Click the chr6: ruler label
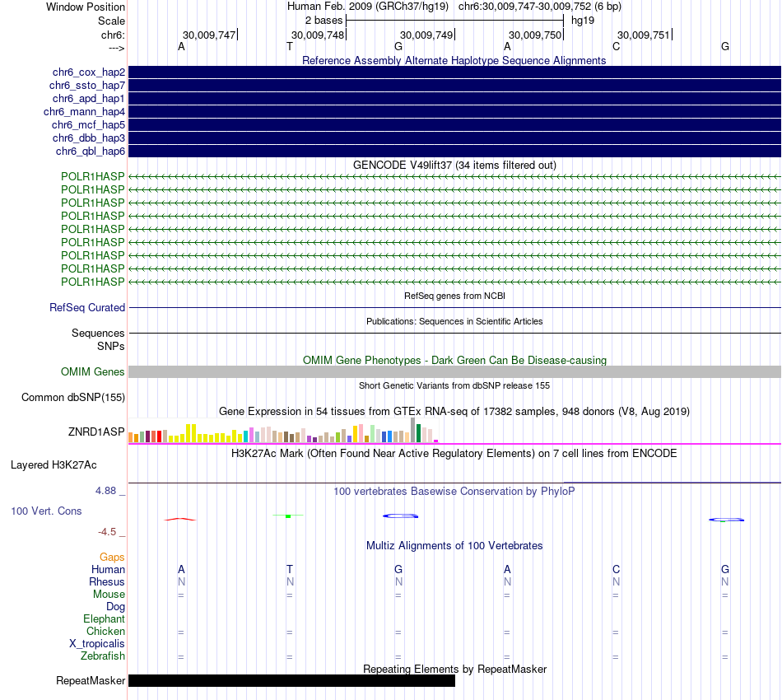The width and height of the screenshot is (782, 700). click(114, 35)
